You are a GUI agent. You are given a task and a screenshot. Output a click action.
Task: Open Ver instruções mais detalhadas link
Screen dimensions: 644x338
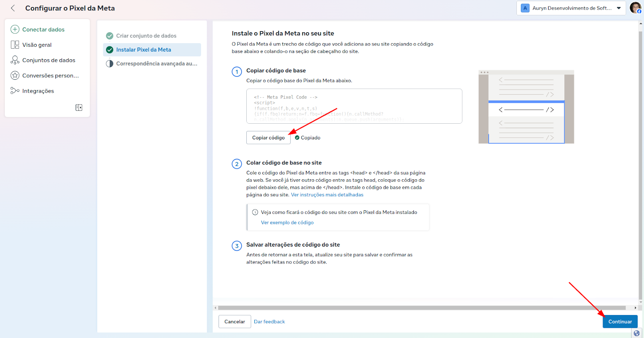point(327,195)
